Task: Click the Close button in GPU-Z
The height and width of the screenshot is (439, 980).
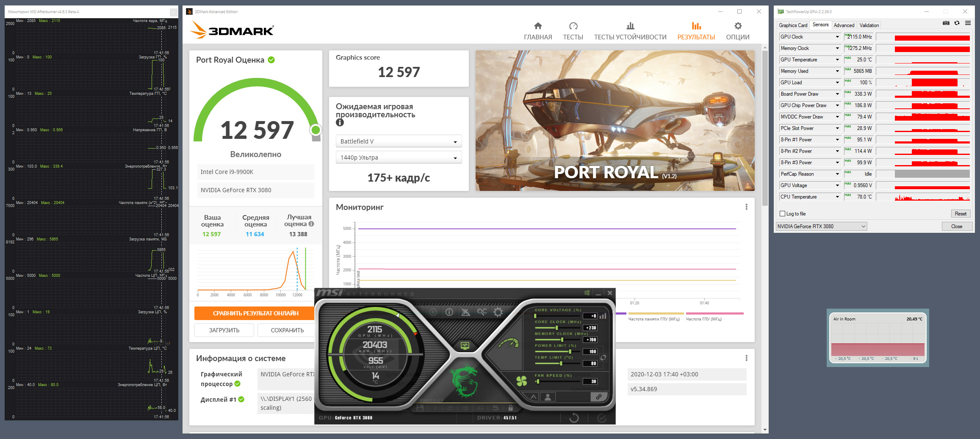Action: click(956, 226)
